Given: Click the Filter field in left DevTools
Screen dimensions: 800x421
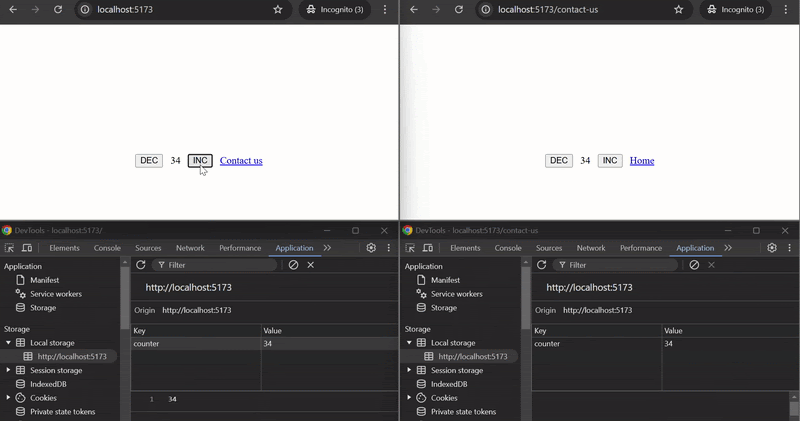Looking at the screenshot, I should coord(214,265).
